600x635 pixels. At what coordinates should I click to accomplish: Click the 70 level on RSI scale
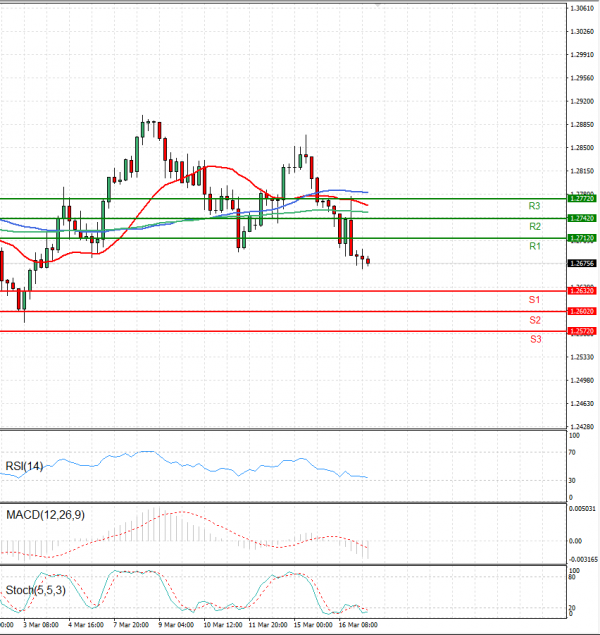point(572,452)
